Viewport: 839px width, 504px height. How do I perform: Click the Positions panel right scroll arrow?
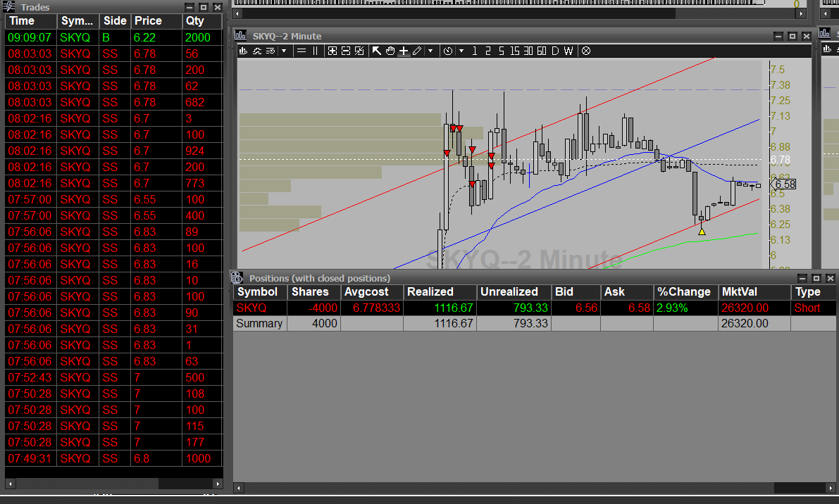click(x=831, y=488)
